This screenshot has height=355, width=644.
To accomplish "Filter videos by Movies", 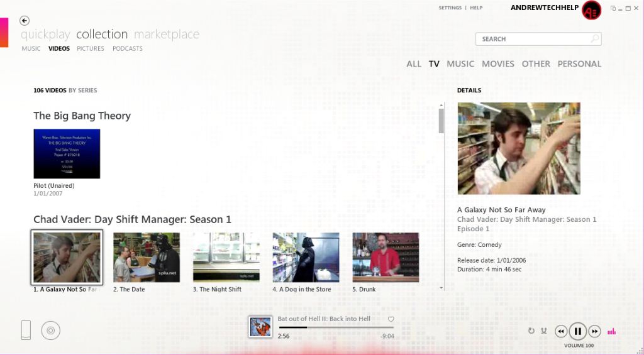I will point(498,64).
